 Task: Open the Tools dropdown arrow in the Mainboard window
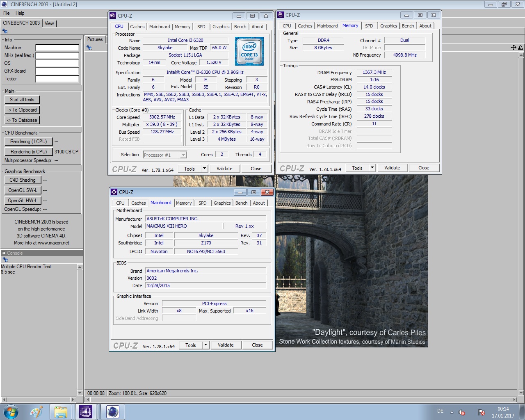tap(205, 345)
